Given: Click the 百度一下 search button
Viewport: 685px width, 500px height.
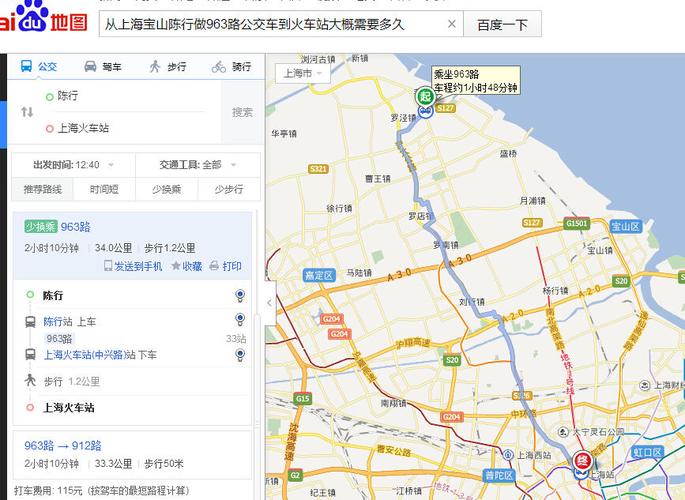Looking at the screenshot, I should tap(502, 24).
